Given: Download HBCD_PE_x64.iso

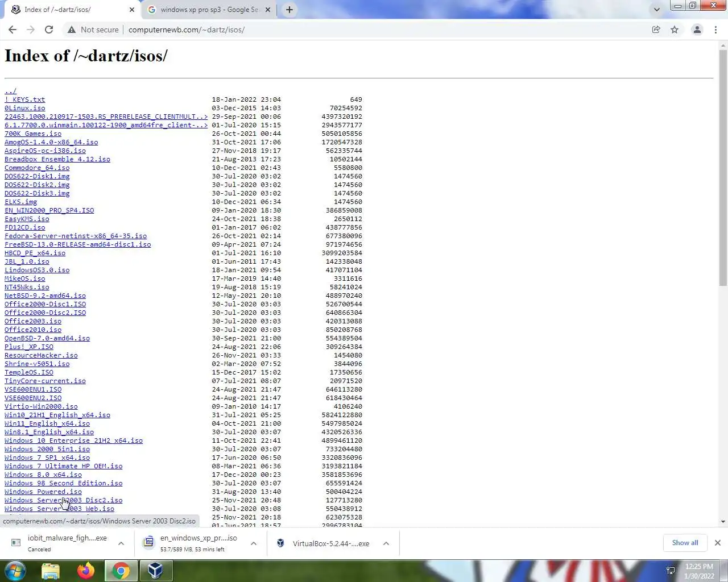Looking at the screenshot, I should click(35, 253).
